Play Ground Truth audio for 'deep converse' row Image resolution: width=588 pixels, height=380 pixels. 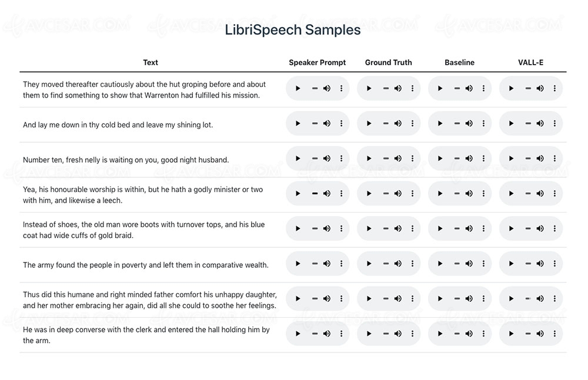[369, 334]
